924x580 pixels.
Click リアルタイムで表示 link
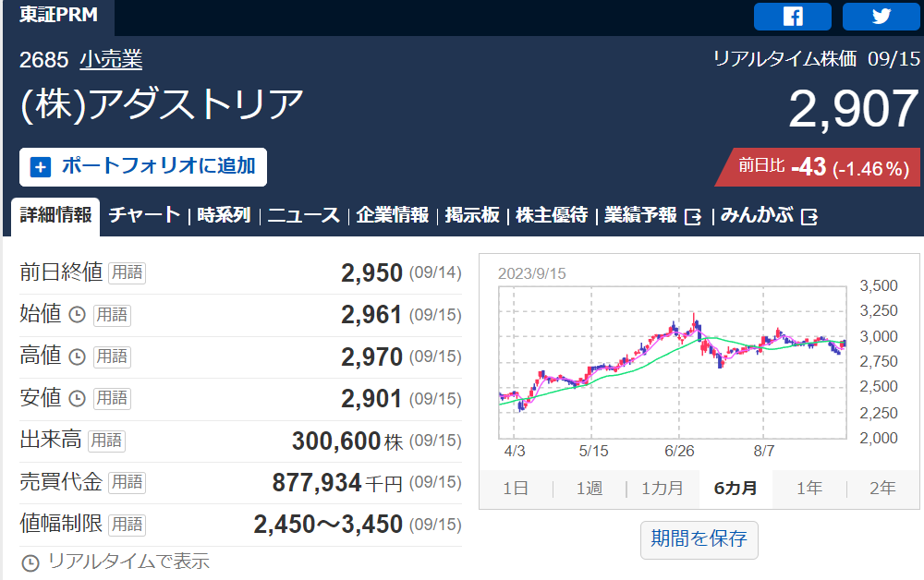pyautogui.click(x=128, y=562)
